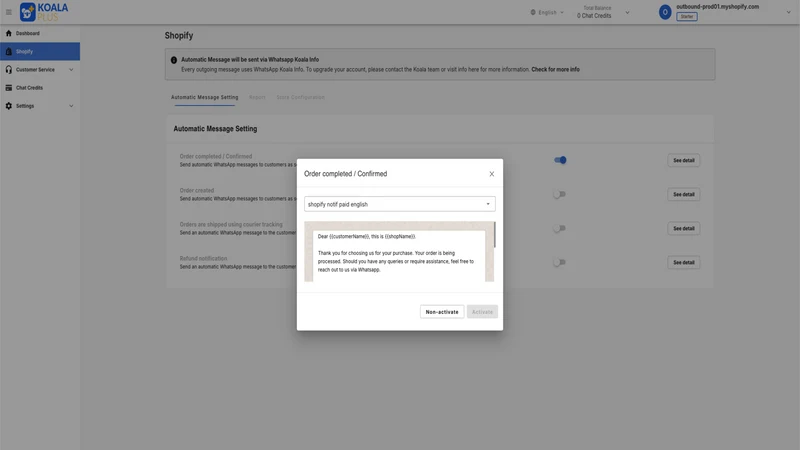
Task: Toggle Order completed / Confirmed switch
Action: [x=560, y=160]
